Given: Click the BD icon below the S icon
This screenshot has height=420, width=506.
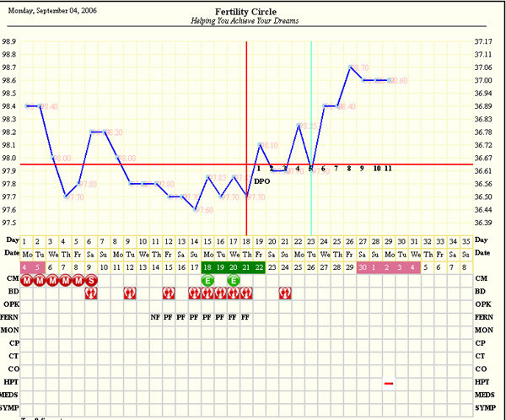Looking at the screenshot, I should 91,293.
